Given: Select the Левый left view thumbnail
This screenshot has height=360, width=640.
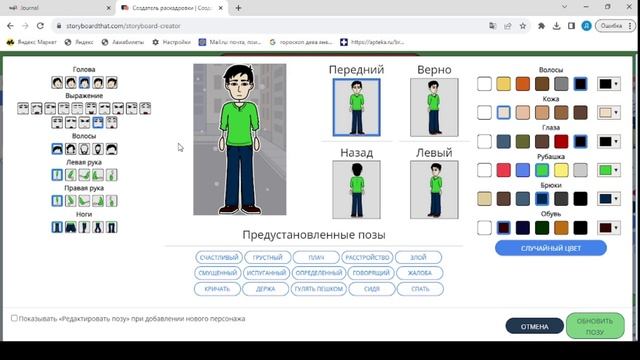Looking at the screenshot, I should click(x=434, y=189).
